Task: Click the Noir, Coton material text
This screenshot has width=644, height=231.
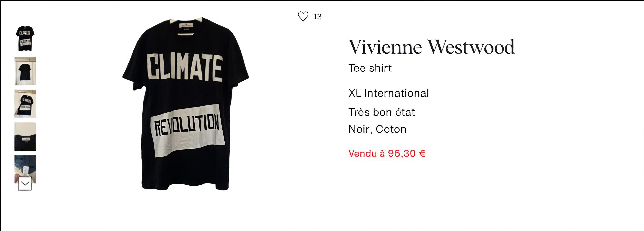Action: [377, 129]
